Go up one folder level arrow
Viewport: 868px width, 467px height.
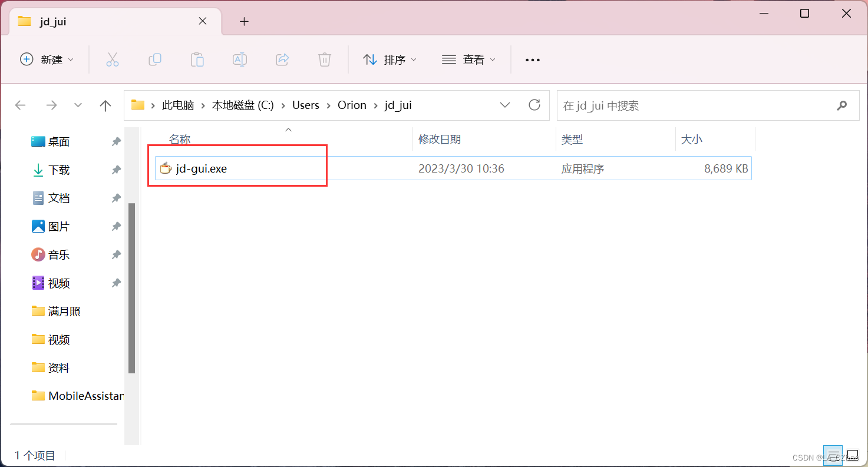[105, 105]
